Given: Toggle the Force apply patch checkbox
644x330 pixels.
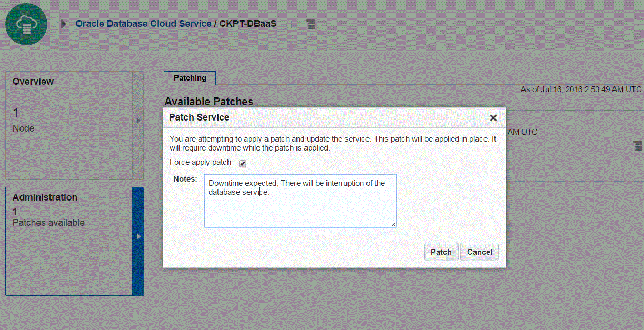Looking at the screenshot, I should click(243, 163).
